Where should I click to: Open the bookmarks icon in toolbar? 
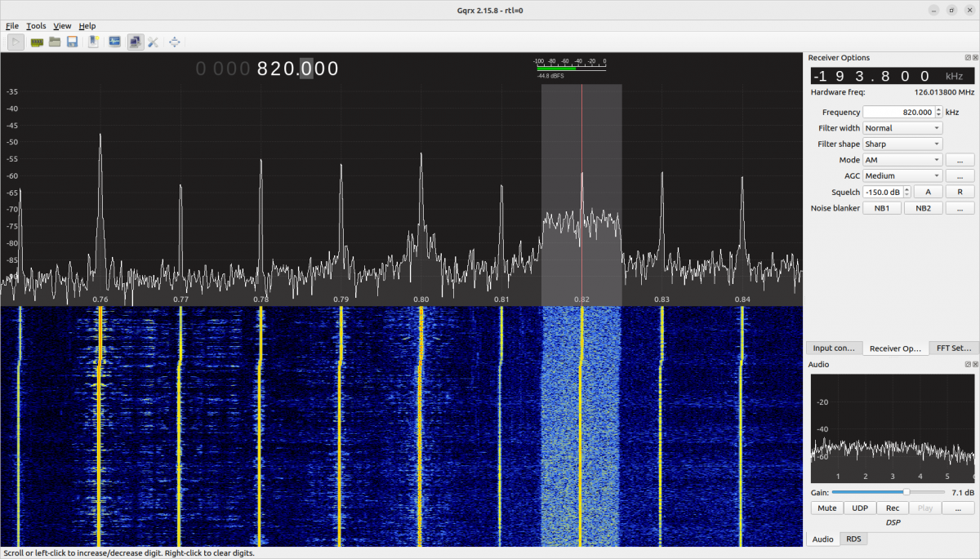[94, 42]
